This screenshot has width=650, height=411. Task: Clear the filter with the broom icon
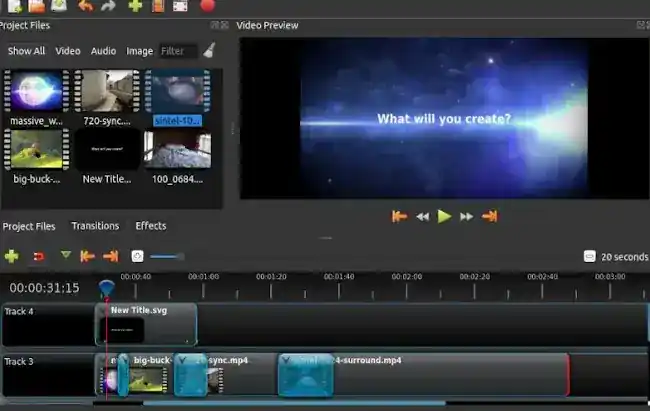209,50
